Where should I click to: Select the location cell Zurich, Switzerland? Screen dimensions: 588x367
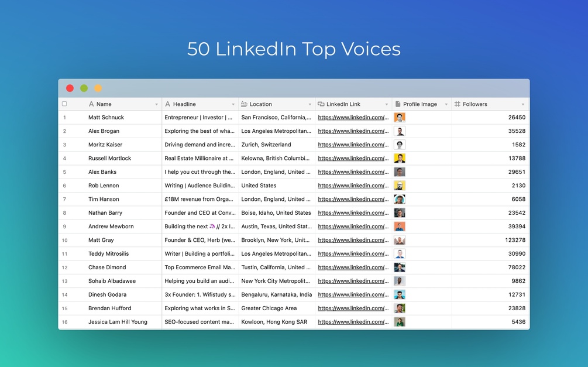266,145
